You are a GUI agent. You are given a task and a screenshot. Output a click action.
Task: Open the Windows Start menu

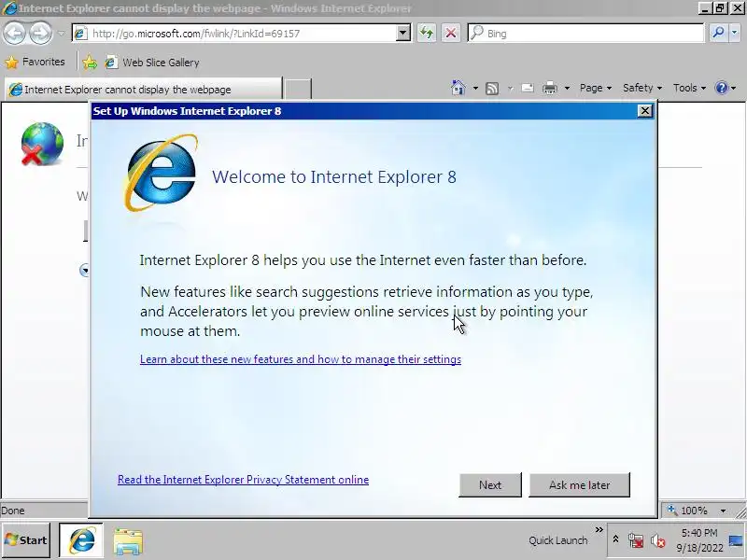(26, 540)
